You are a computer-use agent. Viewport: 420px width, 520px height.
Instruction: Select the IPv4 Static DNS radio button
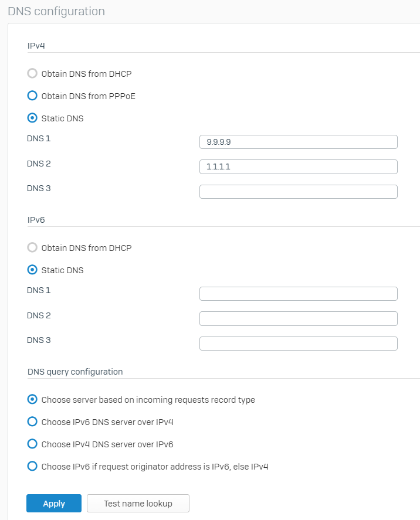[32, 118]
